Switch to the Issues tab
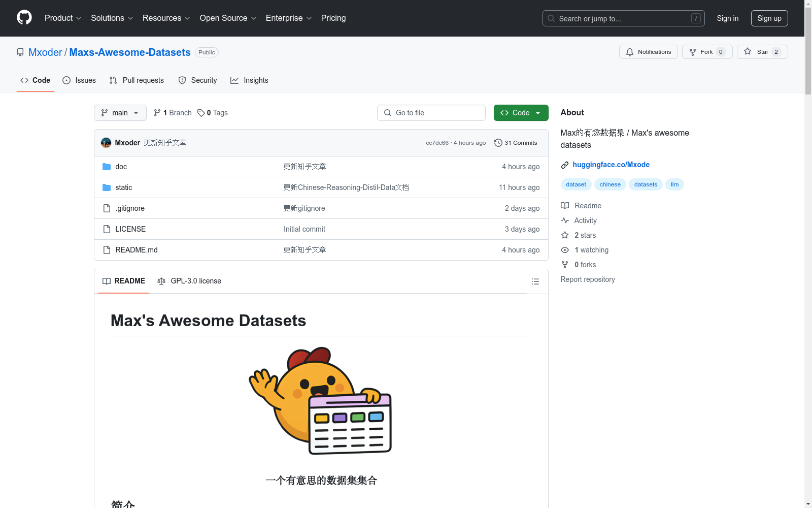The image size is (812, 508). pyautogui.click(x=79, y=80)
